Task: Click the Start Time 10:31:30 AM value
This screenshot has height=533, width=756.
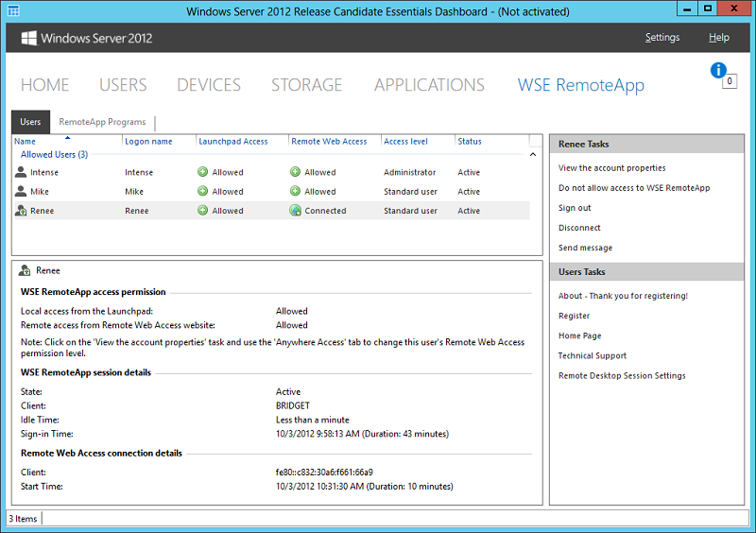Action: tap(364, 486)
